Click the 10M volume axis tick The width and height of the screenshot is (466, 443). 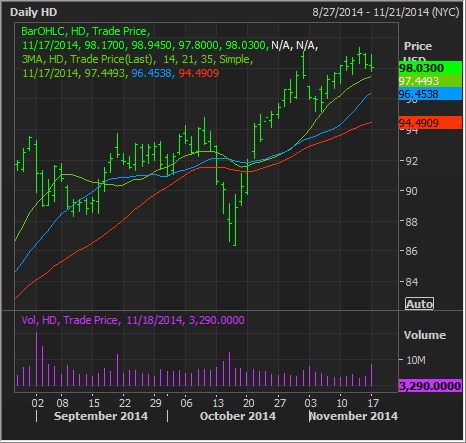click(416, 360)
